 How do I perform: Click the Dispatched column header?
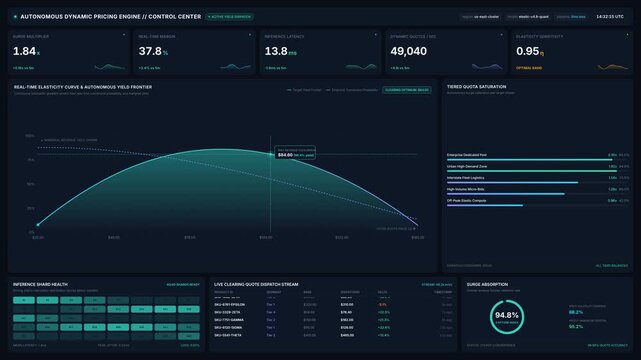click(350, 292)
